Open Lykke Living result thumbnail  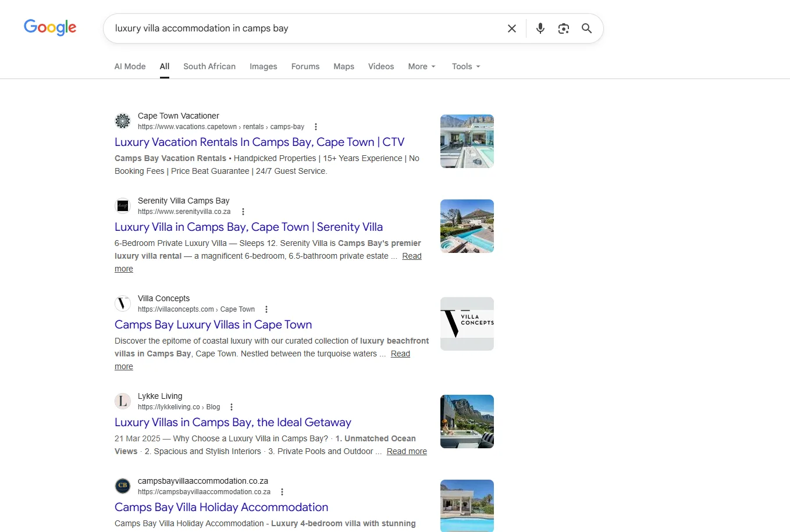pyautogui.click(x=467, y=422)
